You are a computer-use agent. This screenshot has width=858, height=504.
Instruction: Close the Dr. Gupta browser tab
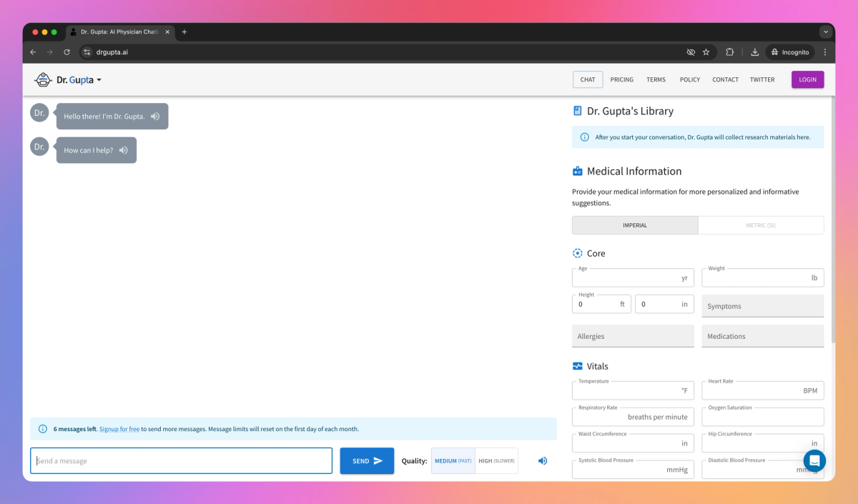tap(167, 32)
